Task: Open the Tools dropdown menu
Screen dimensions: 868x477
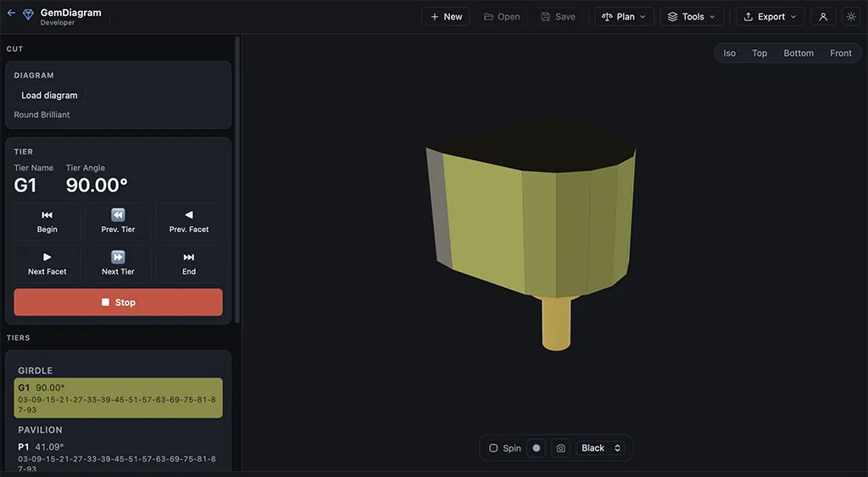Action: [x=692, y=17]
